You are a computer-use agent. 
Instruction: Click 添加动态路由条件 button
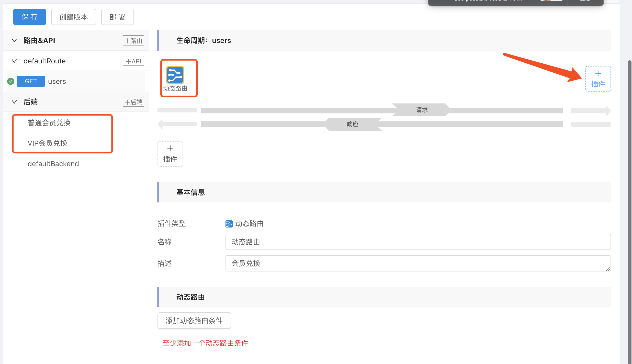click(x=194, y=321)
